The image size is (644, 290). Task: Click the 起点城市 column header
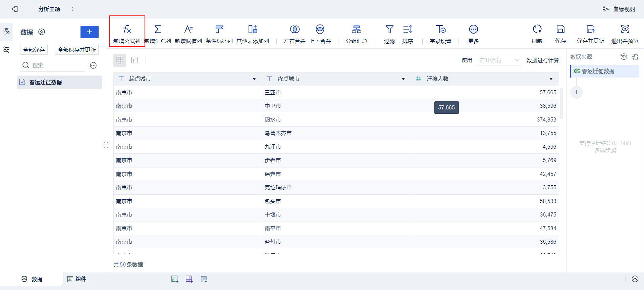coord(188,79)
